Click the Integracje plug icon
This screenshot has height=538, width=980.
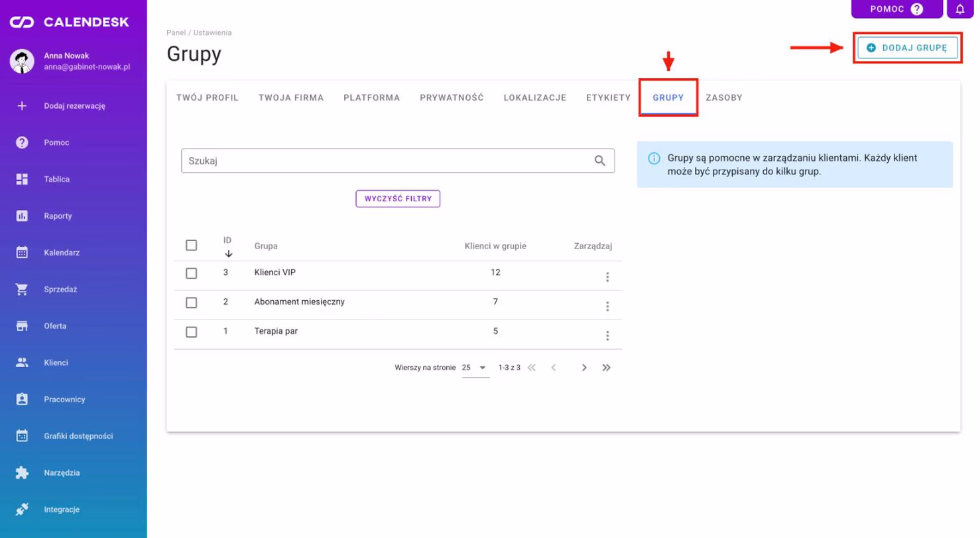(22, 510)
